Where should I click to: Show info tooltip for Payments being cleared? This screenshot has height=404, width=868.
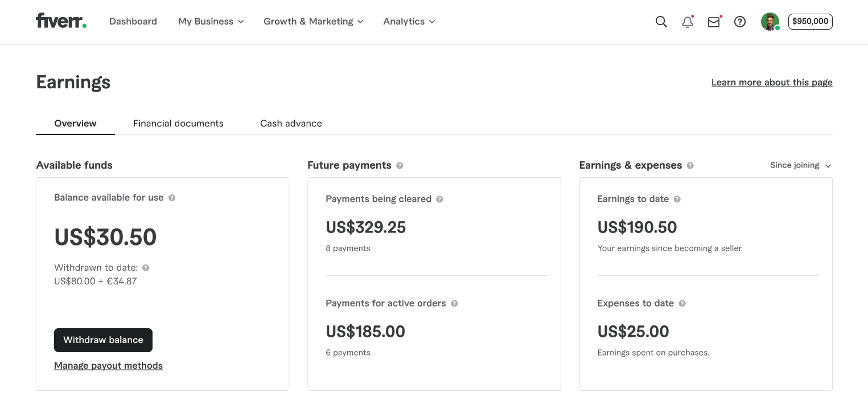pos(439,199)
